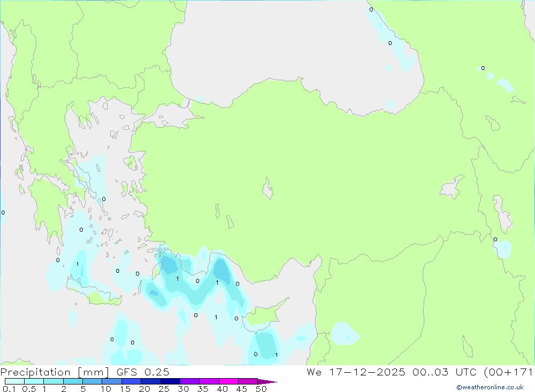This screenshot has height=392, width=535.
Task: Click the "GFS 0.25" model label
Action: (143, 372)
